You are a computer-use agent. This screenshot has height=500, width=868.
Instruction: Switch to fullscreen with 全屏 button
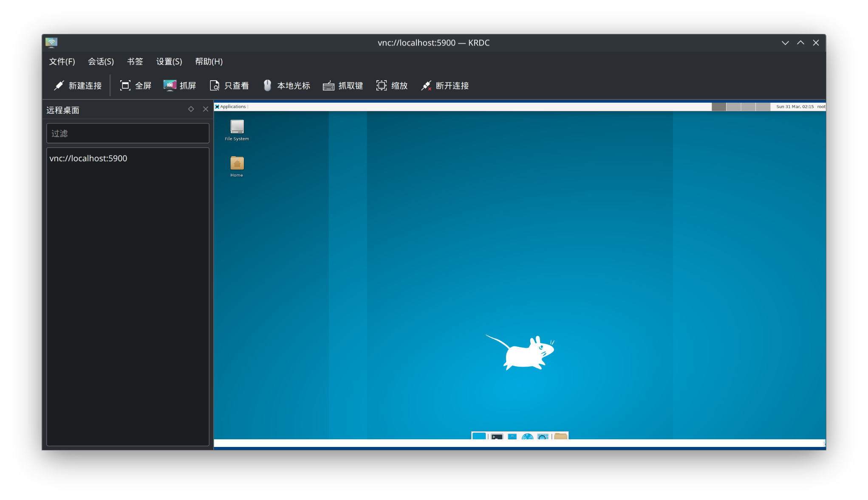click(136, 86)
